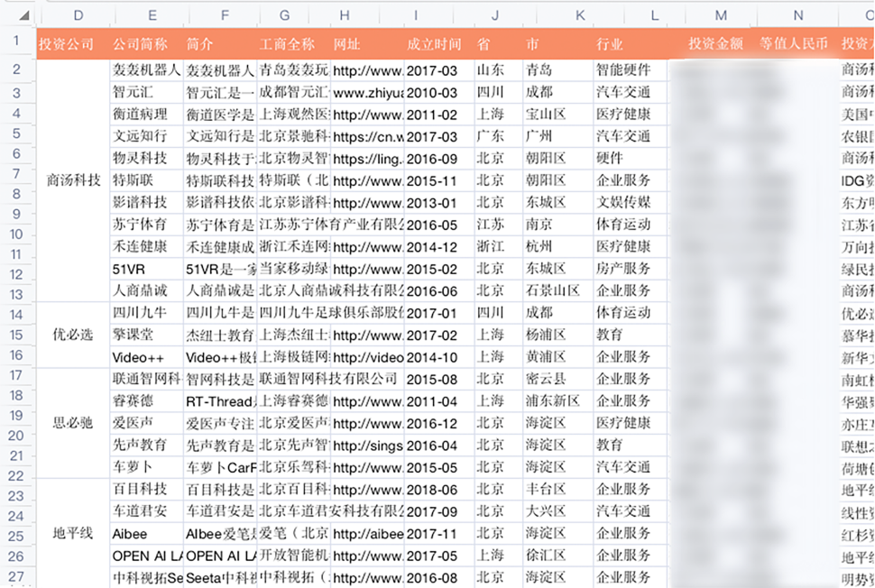Click the 2010-03 founding date cell
The width and height of the screenshot is (875, 588).
(x=439, y=93)
